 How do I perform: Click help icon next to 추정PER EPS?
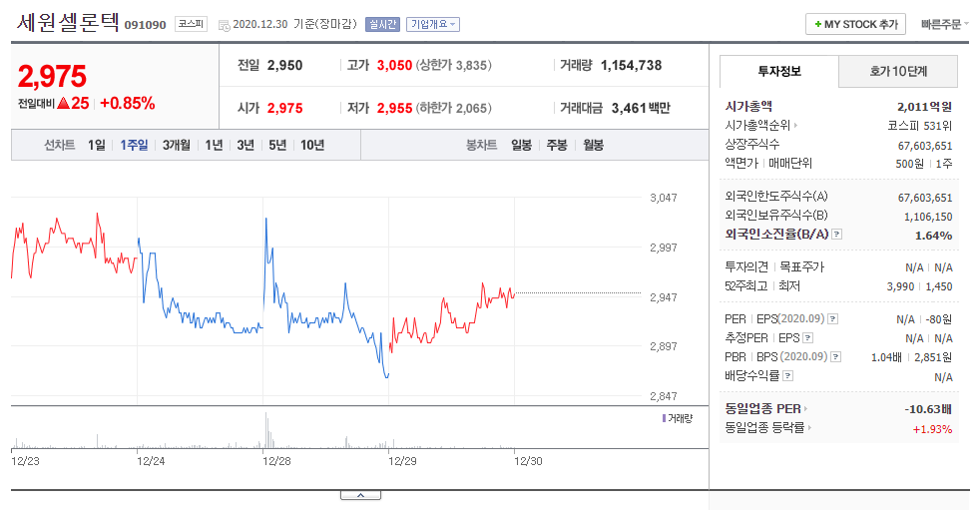point(807,338)
